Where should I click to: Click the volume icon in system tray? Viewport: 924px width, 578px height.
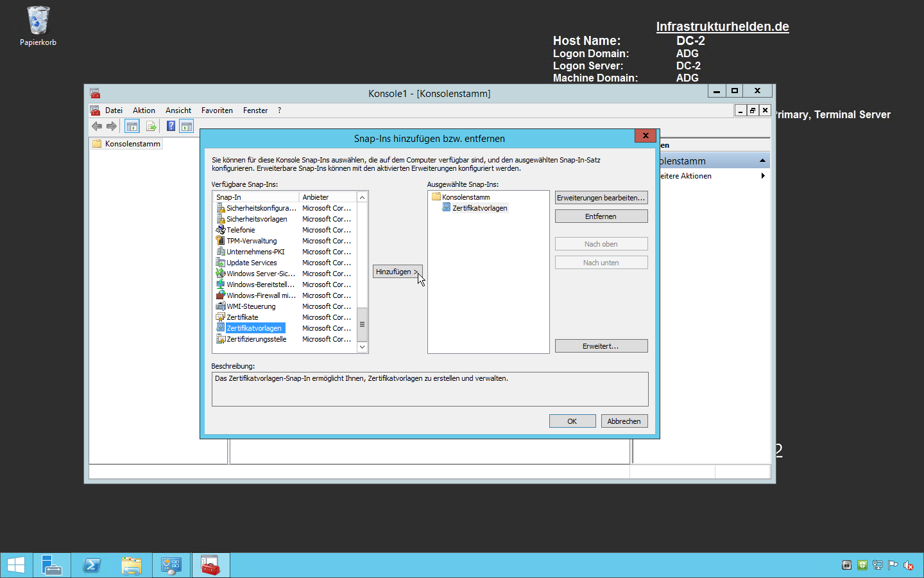click(909, 565)
